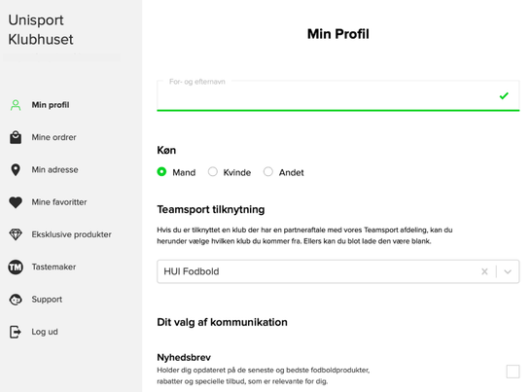Open the Mine favoritter menu entry
This screenshot has width=532, height=392.
(x=59, y=202)
